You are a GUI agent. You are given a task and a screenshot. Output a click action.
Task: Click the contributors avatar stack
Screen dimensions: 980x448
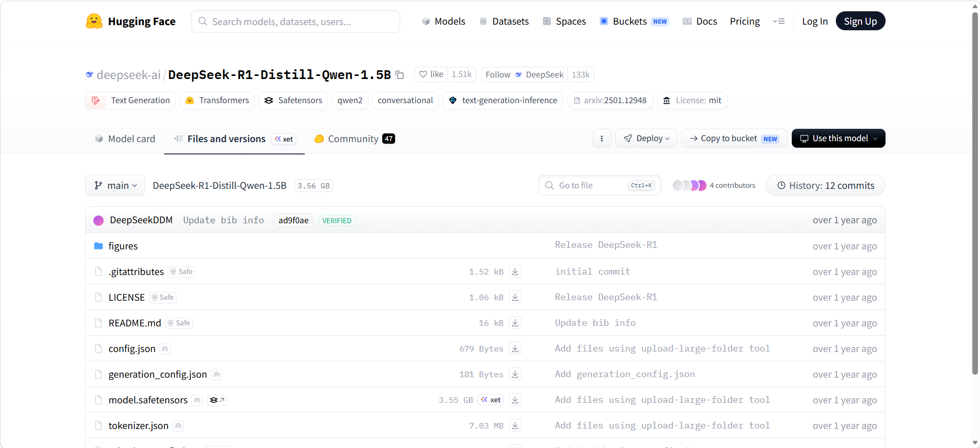[x=689, y=185]
